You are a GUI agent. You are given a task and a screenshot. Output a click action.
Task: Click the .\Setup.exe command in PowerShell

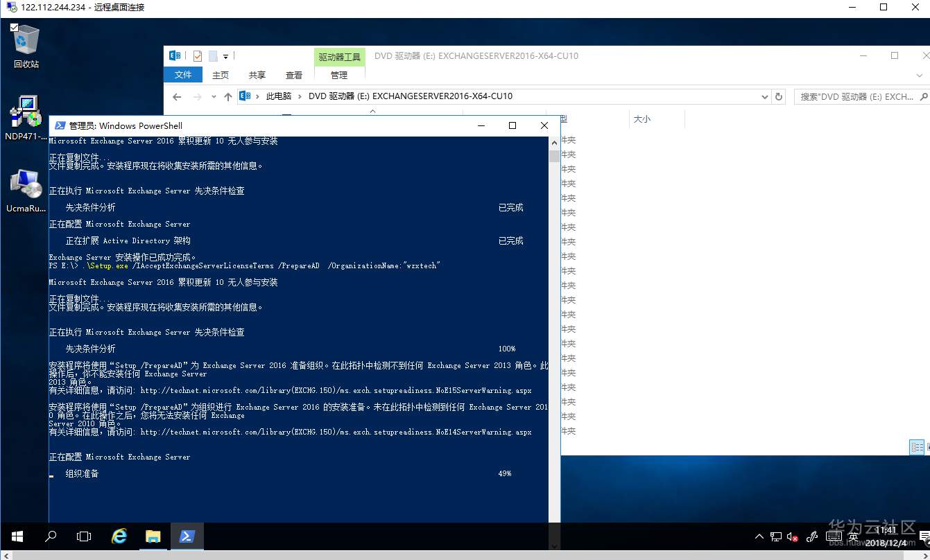[105, 265]
